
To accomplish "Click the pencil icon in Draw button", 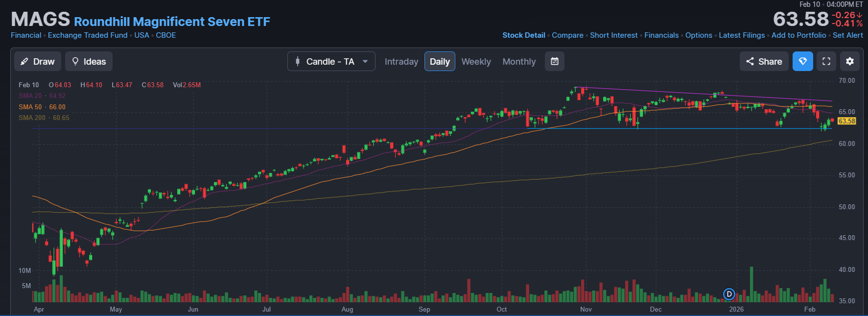I will pos(24,62).
